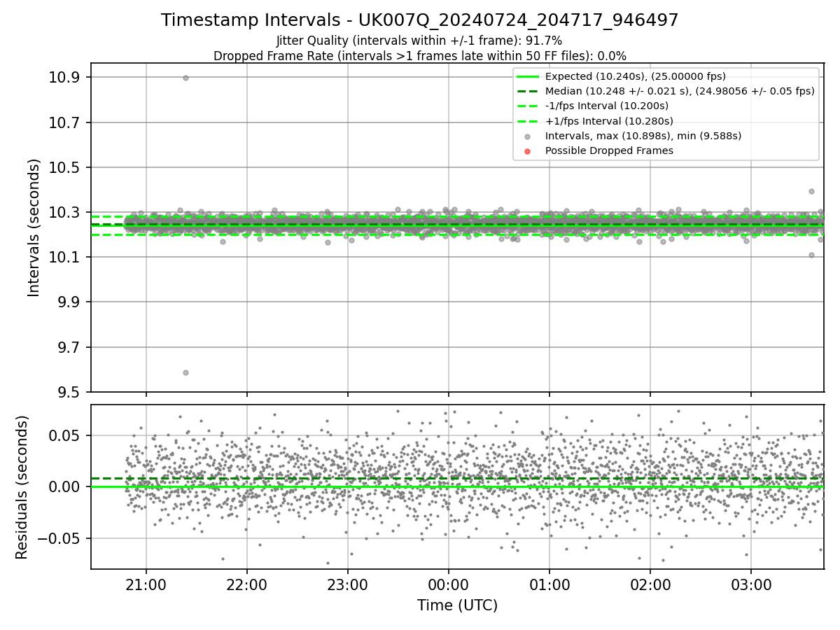The width and height of the screenshot is (840, 630).
Task: Select the Dropped Frame Rate 0.0% subtitle
Action: tap(420, 55)
